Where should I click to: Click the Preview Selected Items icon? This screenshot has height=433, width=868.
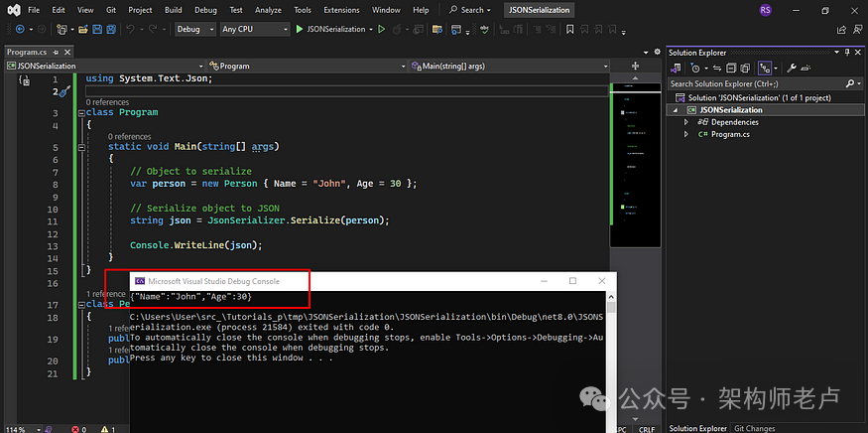tap(806, 69)
